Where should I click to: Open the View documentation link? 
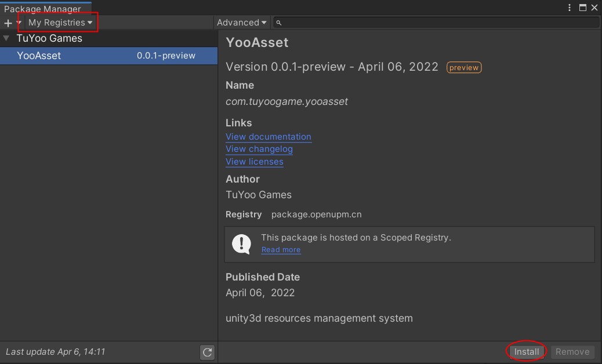coord(269,137)
